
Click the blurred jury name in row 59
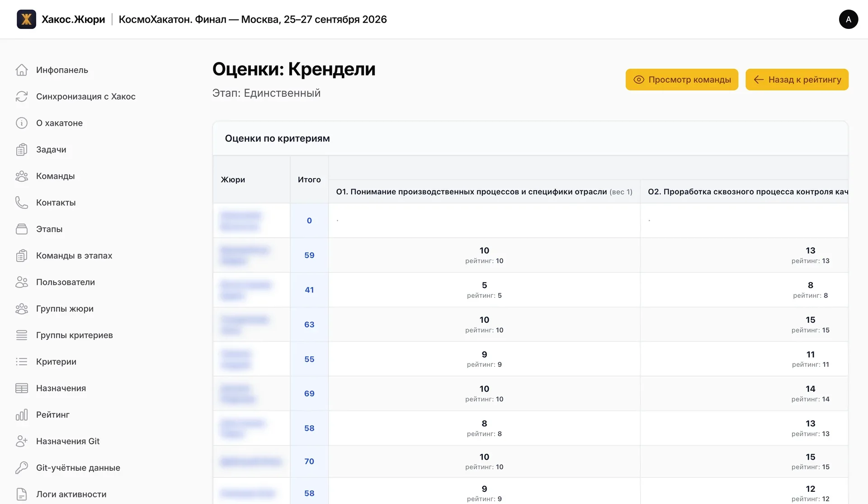244,255
